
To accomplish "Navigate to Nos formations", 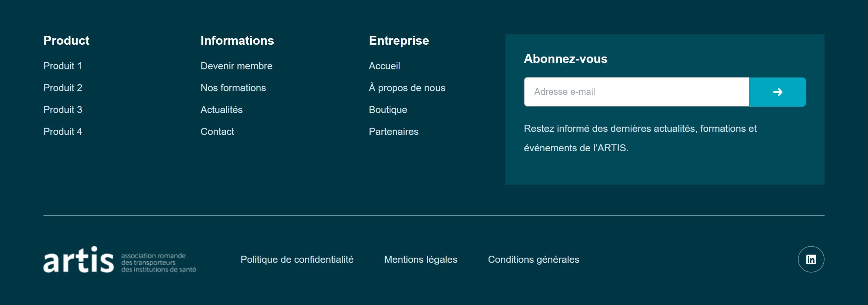I will tap(233, 88).
